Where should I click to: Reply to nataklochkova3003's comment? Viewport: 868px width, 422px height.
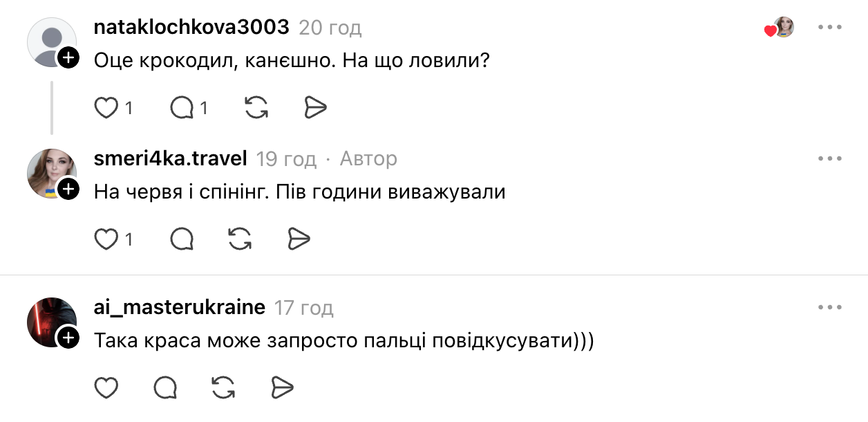[182, 108]
